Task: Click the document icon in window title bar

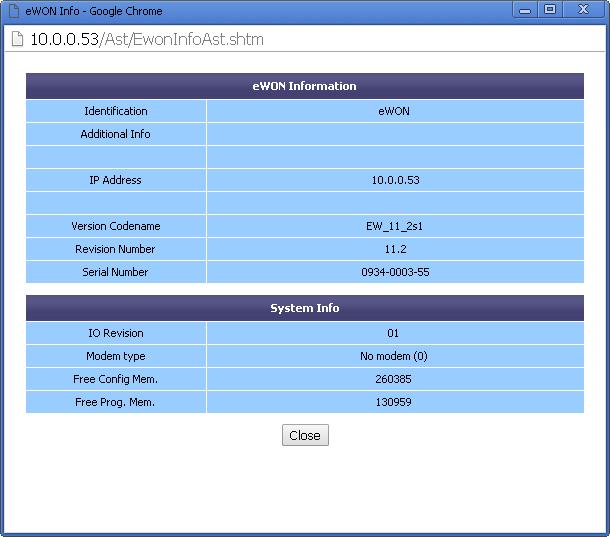Action: point(14,11)
